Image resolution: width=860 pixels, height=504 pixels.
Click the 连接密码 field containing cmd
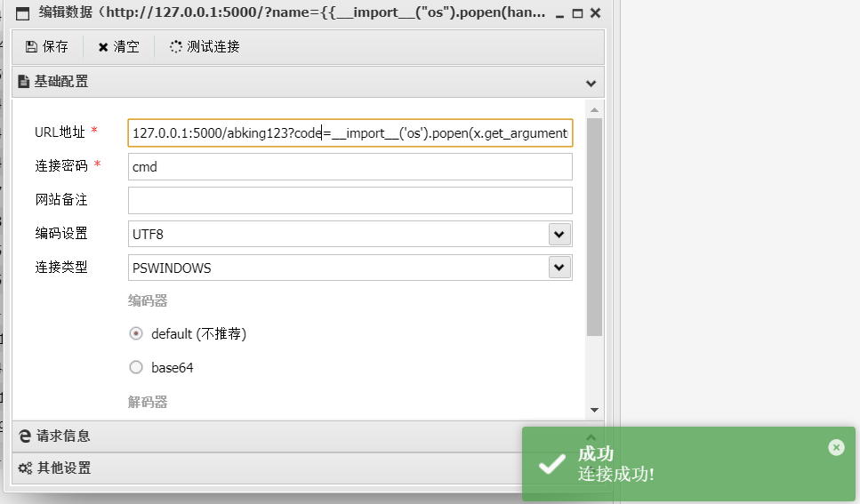pos(350,167)
